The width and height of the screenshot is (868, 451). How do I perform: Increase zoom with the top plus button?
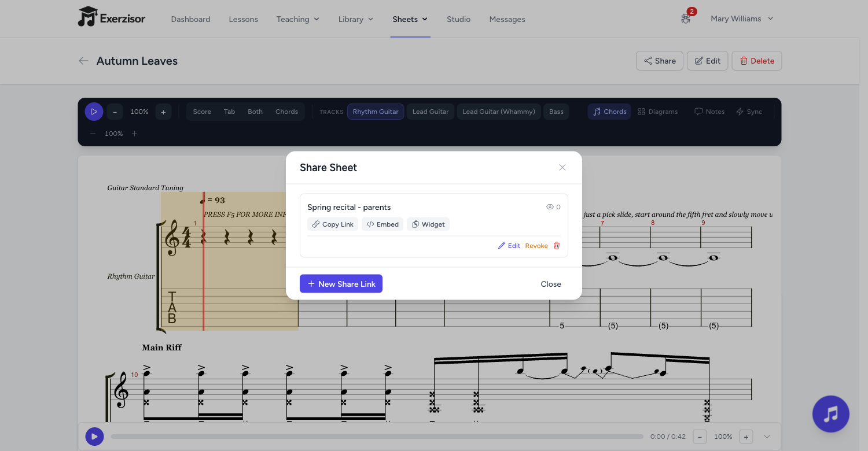click(x=163, y=112)
